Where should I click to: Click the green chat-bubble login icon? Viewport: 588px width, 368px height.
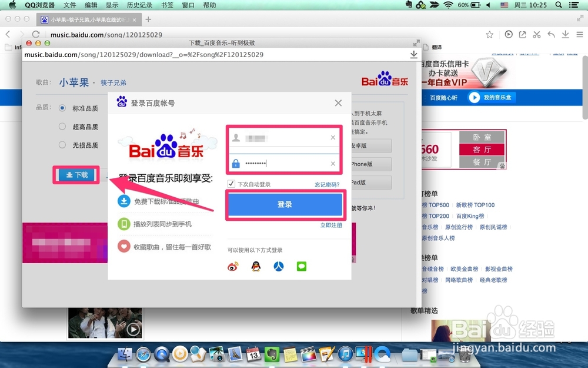pos(302,267)
